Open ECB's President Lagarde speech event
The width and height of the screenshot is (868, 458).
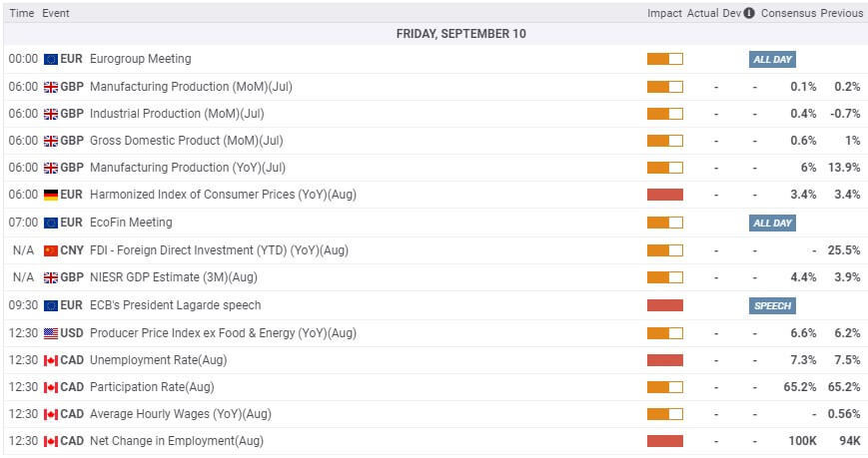point(175,305)
